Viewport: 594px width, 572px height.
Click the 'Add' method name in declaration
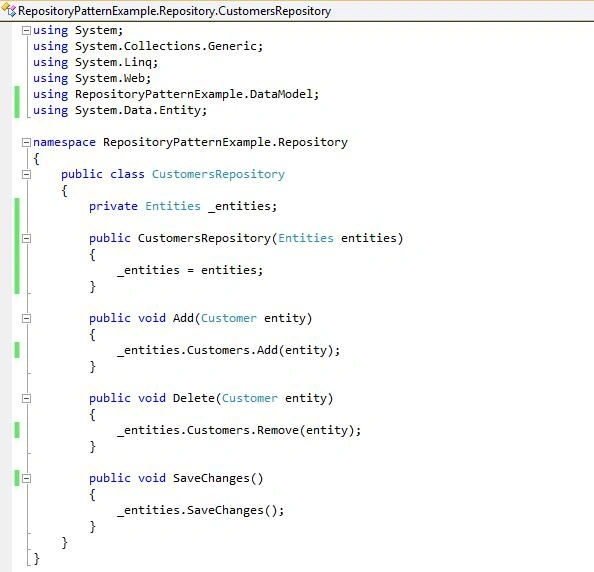coord(183,319)
